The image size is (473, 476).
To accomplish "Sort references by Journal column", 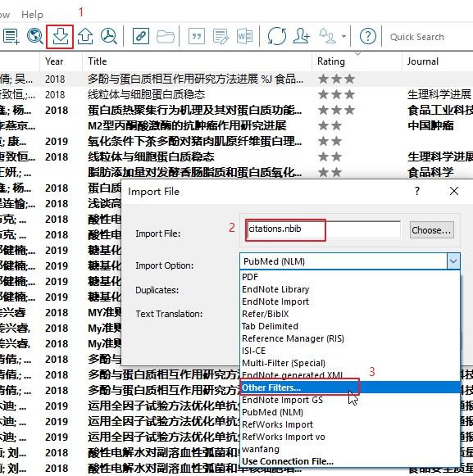I will (x=438, y=61).
